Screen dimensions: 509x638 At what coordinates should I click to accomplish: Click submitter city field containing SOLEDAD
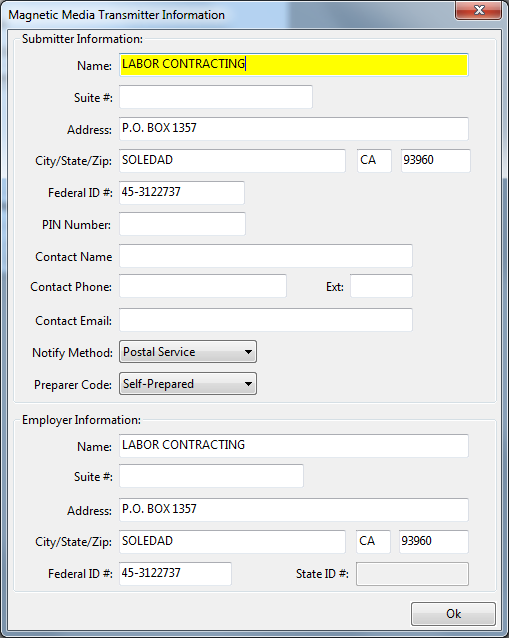point(232,161)
